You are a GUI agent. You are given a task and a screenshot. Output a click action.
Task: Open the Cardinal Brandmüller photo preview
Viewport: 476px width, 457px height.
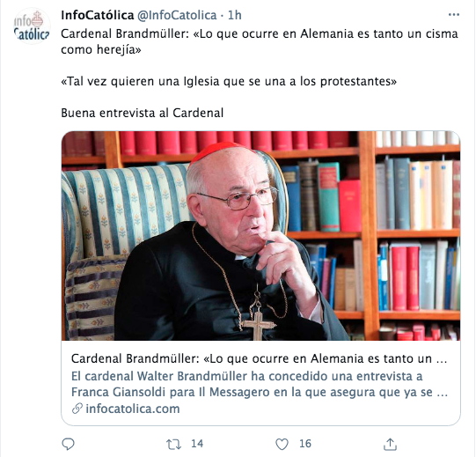coord(260,236)
